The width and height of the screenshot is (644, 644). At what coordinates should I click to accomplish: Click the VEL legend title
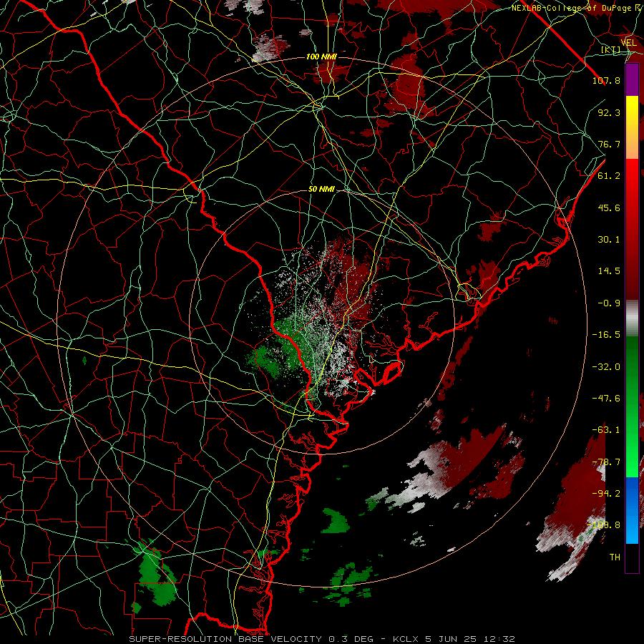click(628, 43)
